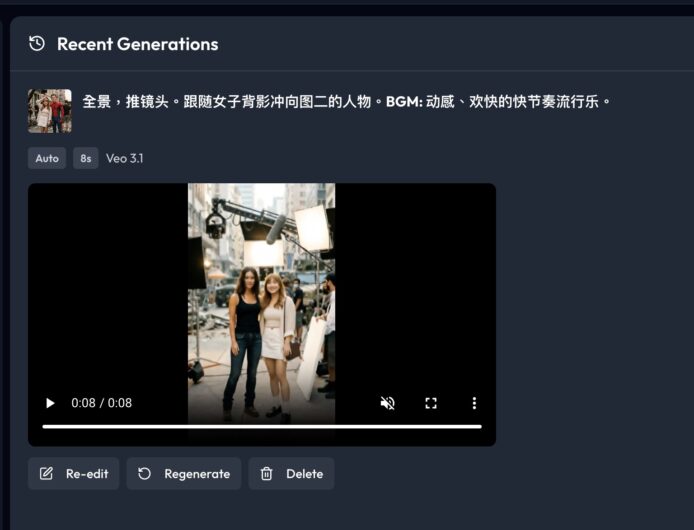Select the 8s duration tag

(86, 158)
